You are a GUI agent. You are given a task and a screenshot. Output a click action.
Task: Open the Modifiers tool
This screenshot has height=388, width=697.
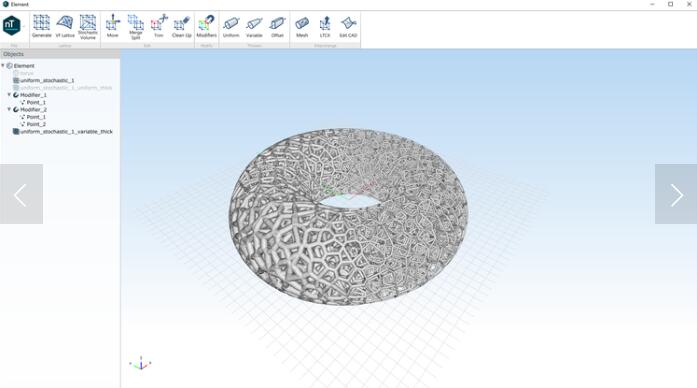[x=207, y=26]
